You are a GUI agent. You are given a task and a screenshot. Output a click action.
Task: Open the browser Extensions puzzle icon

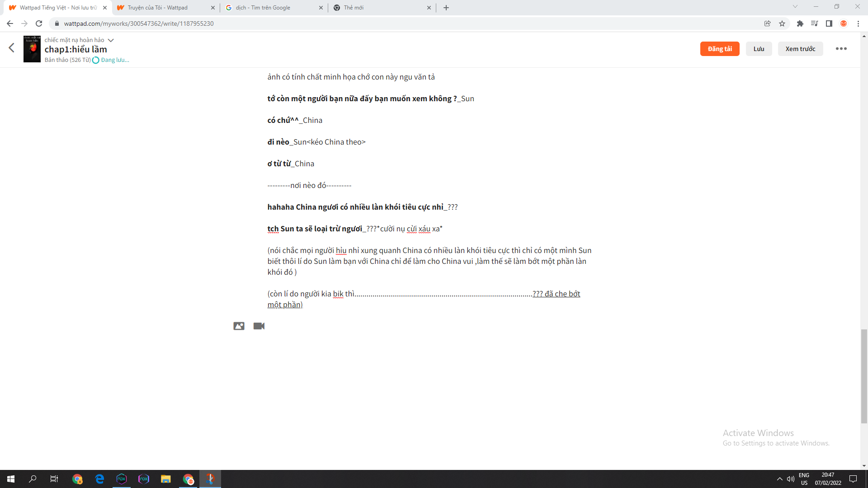pos(800,23)
